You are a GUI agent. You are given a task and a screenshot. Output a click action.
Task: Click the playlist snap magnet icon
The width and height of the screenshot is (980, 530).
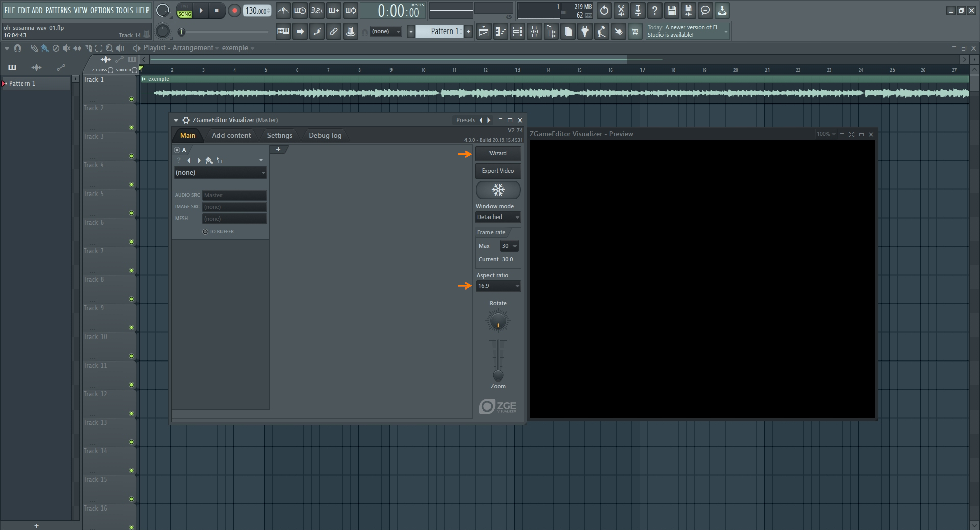click(18, 48)
